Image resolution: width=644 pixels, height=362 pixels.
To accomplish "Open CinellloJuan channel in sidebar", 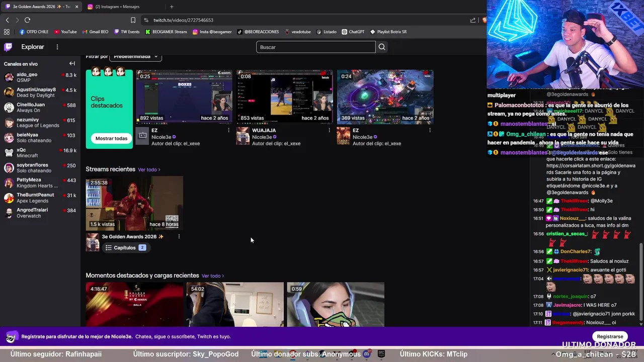I will tap(40, 108).
